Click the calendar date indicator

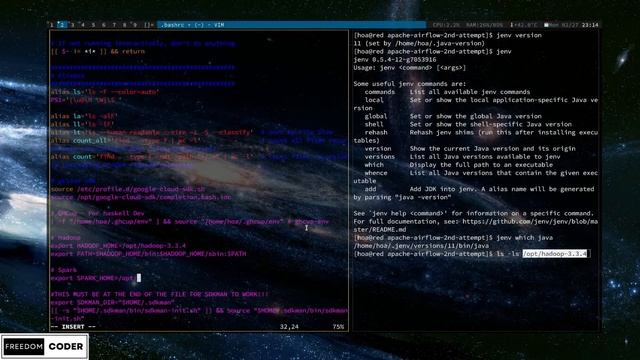(x=561, y=25)
